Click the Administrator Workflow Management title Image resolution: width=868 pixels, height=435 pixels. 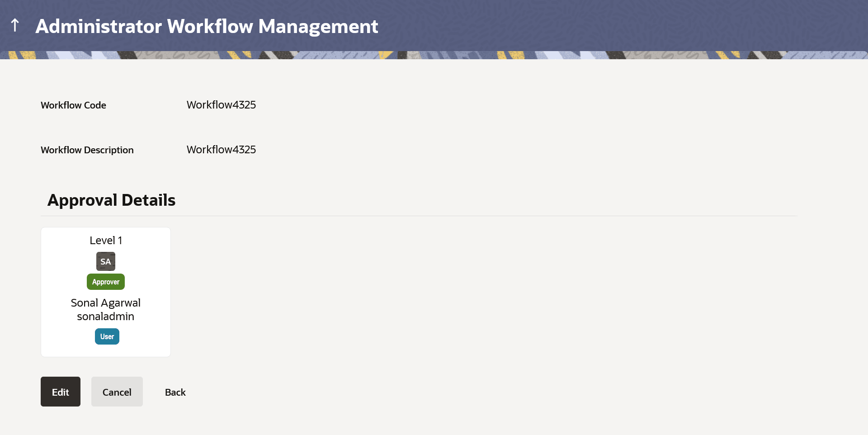click(207, 26)
